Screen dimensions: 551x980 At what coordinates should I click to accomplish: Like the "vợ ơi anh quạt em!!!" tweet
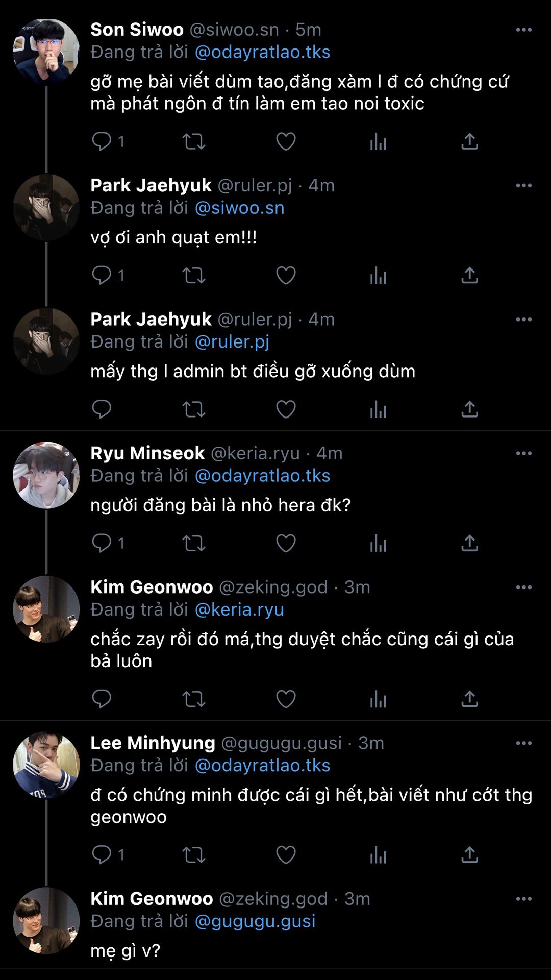point(286,276)
